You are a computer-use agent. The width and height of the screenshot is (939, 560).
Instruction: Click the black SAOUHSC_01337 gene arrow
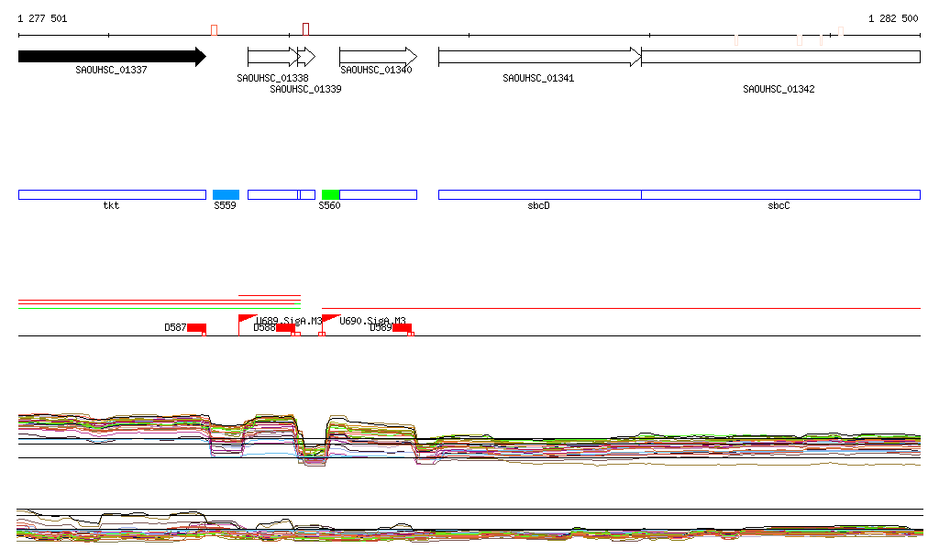(x=110, y=57)
